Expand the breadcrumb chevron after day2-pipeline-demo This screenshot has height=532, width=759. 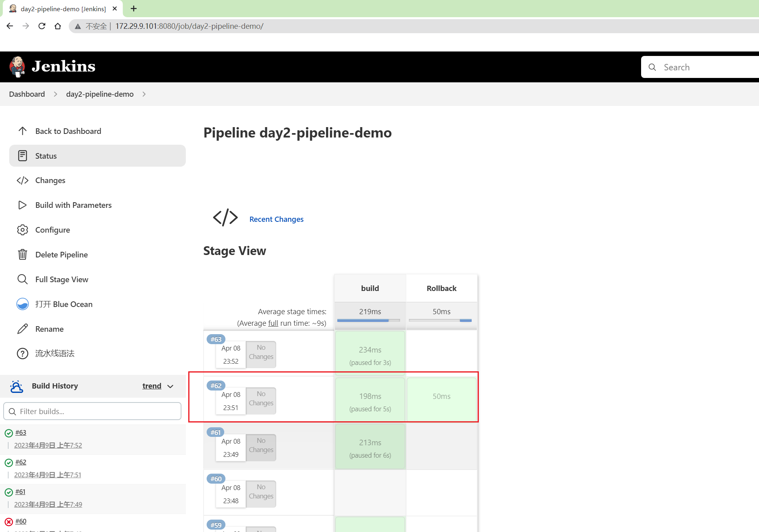pyautogui.click(x=144, y=94)
